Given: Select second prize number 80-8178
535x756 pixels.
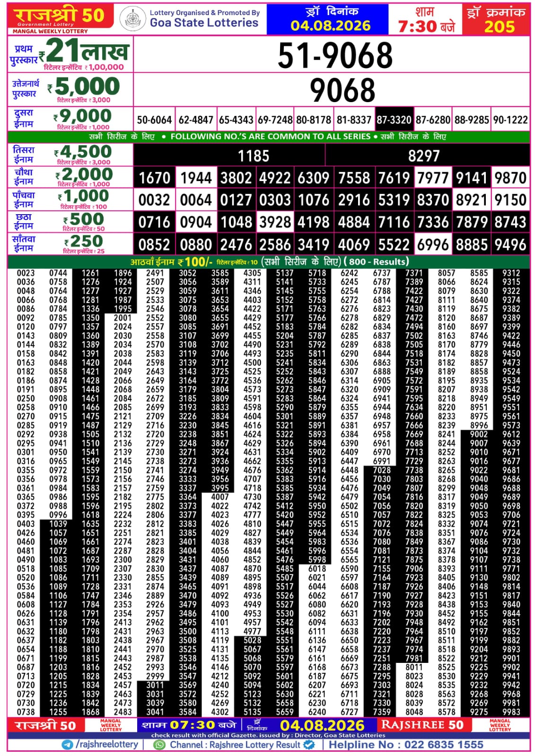Looking at the screenshot, I should [314, 120].
